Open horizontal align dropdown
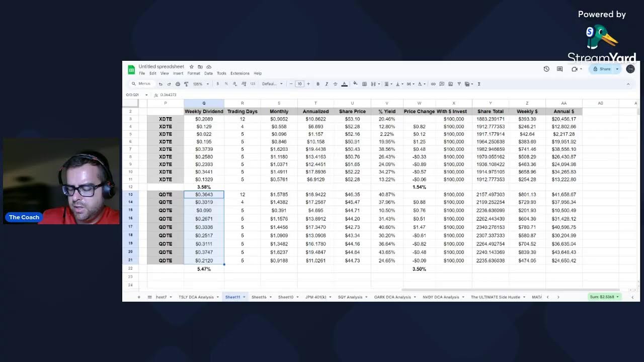Screen dimensions: 644x362 point(388,84)
